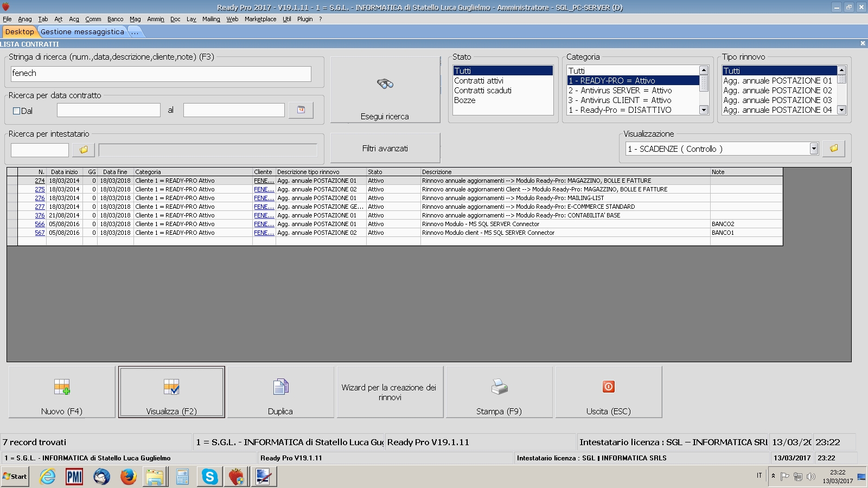Click the Dal start date field
Image resolution: width=868 pixels, height=488 pixels.
108,110
